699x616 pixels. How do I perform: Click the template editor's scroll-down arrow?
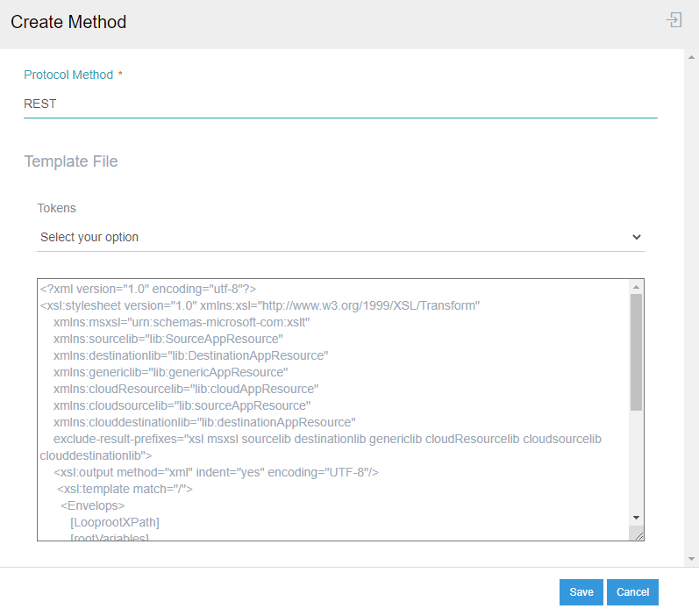click(637, 518)
